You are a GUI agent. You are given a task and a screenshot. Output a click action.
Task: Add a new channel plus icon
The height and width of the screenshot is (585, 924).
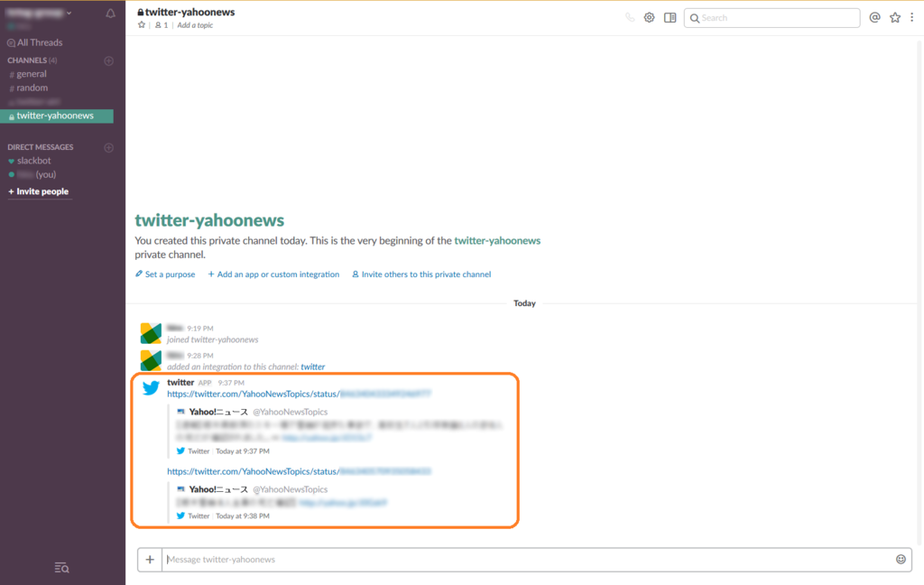[108, 60]
